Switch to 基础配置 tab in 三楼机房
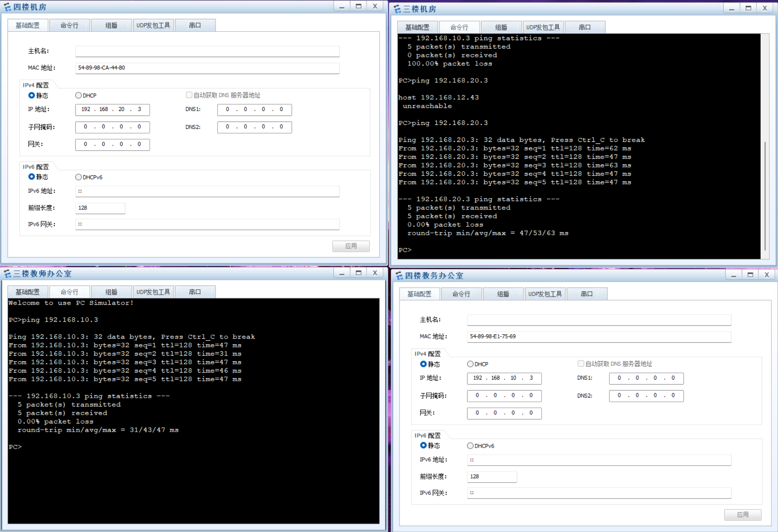This screenshot has width=778, height=532. tap(417, 28)
